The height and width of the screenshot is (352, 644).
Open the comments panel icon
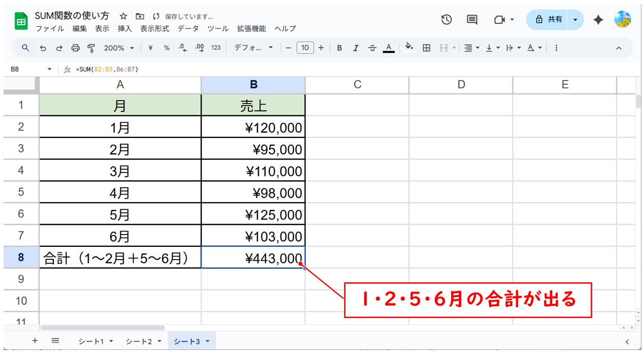click(472, 19)
